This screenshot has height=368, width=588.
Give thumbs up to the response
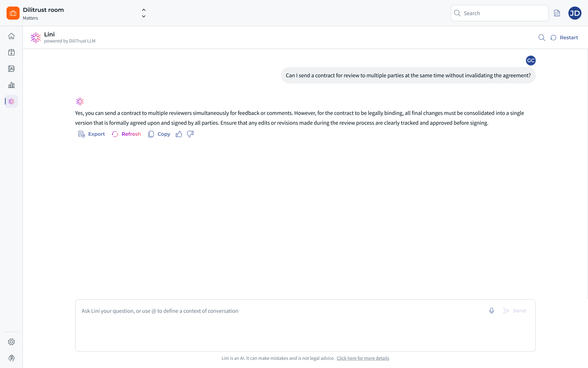tap(179, 134)
